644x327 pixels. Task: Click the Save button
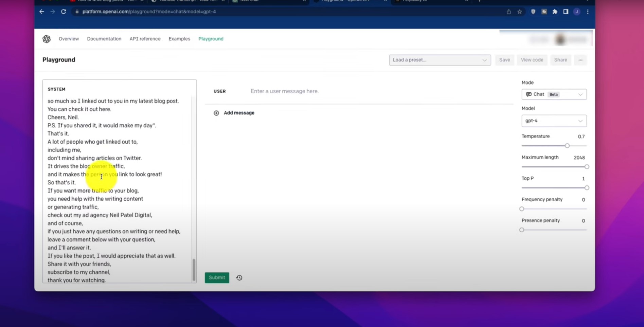[x=504, y=60]
